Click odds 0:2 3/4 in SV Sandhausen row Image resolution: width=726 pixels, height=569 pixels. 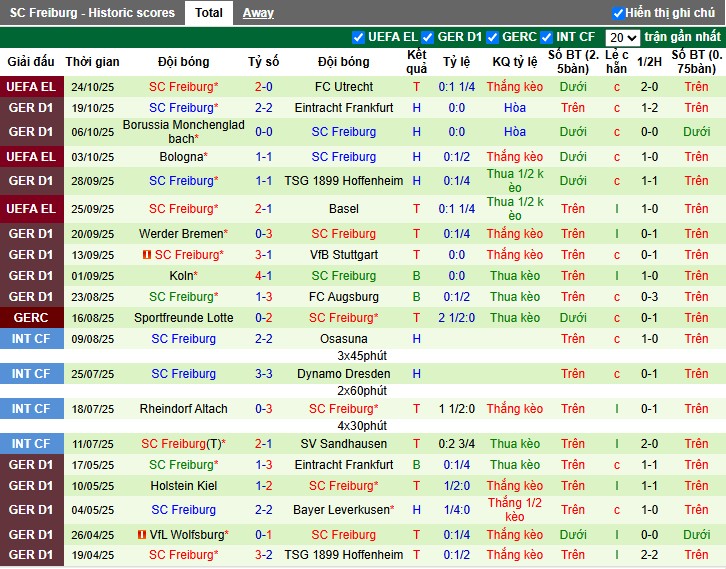[x=457, y=444]
